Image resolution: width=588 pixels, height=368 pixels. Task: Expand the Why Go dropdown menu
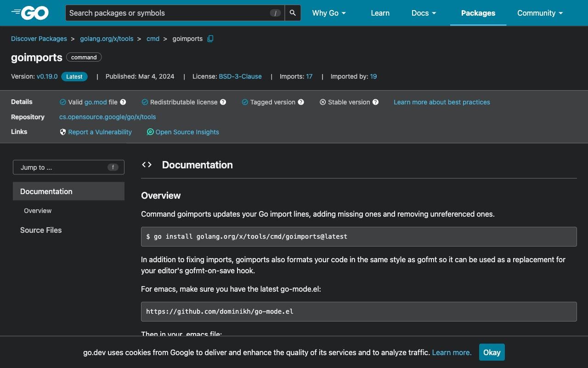point(329,13)
